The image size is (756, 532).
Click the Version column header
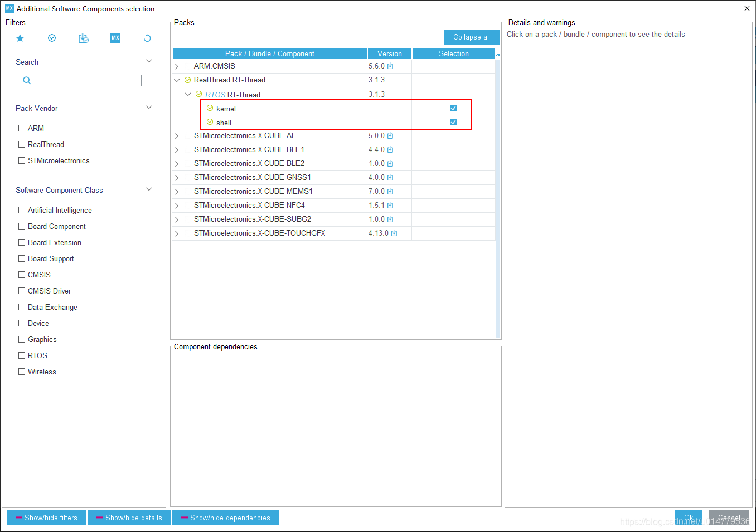click(390, 53)
